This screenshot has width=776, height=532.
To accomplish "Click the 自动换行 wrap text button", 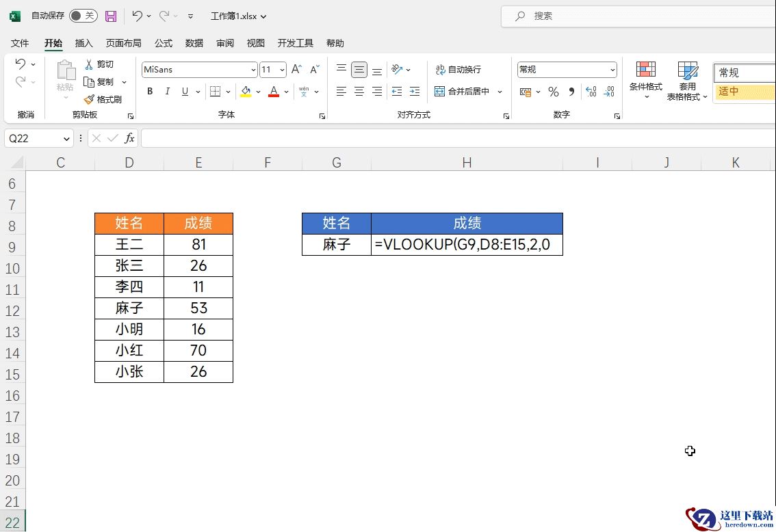I will pyautogui.click(x=458, y=70).
